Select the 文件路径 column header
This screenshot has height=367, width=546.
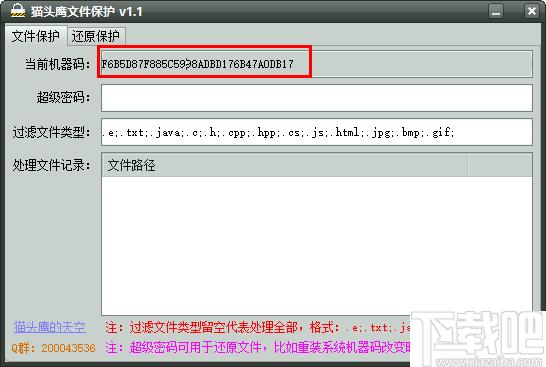[x=284, y=165]
